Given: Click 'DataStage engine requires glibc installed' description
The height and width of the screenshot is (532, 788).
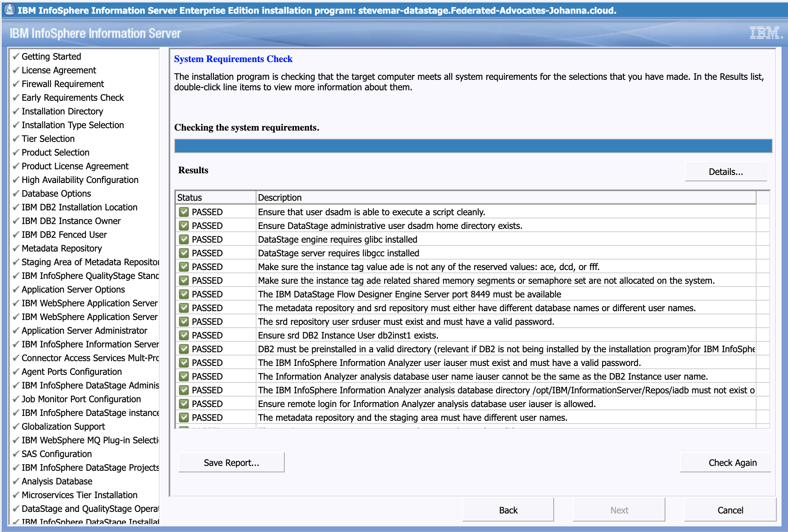Looking at the screenshot, I should (338, 239).
